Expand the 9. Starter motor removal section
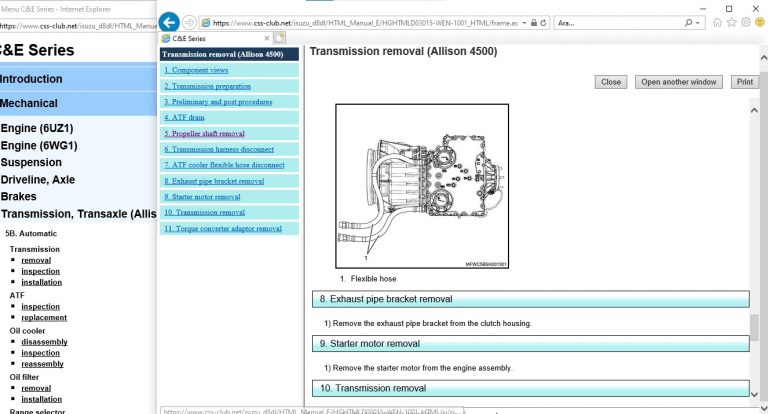 pos(530,343)
